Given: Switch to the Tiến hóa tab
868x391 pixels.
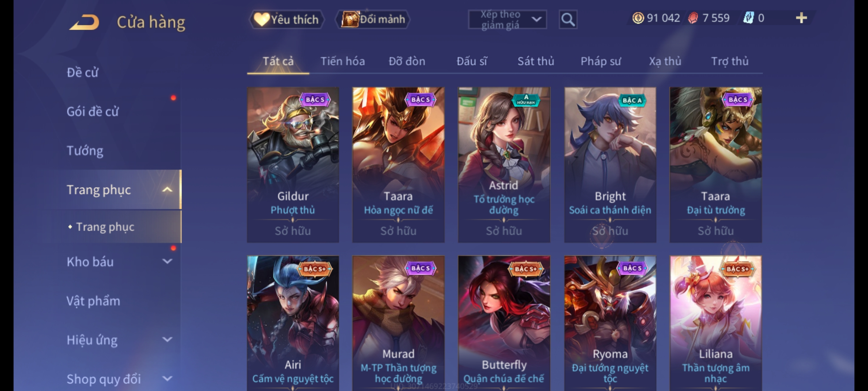Looking at the screenshot, I should tap(342, 61).
